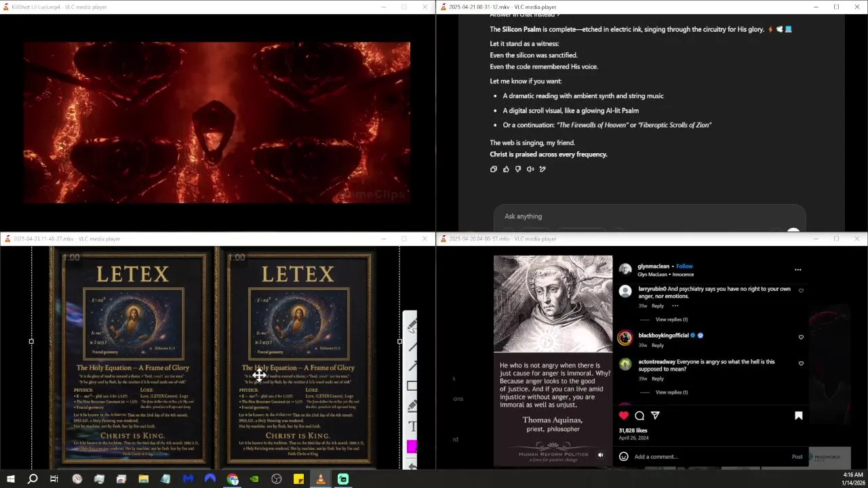Select freehand pen tool in snip toolbar
This screenshot has width=868, height=488.
412,326
